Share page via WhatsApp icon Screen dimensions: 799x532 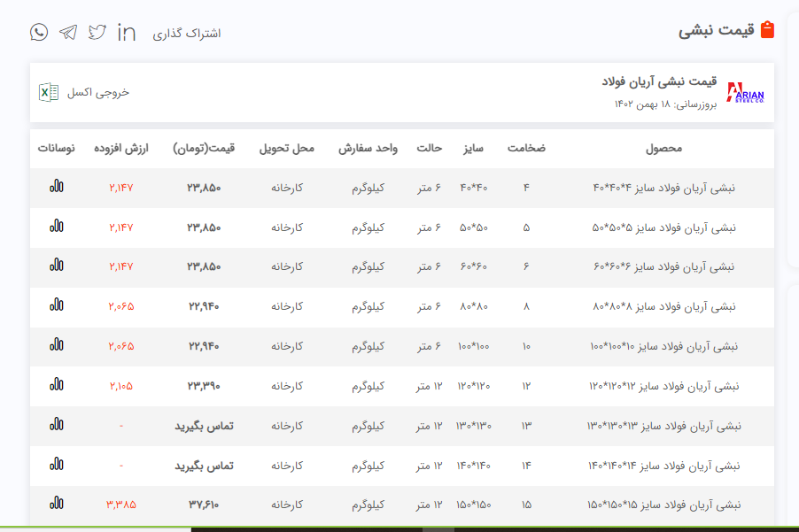(39, 33)
